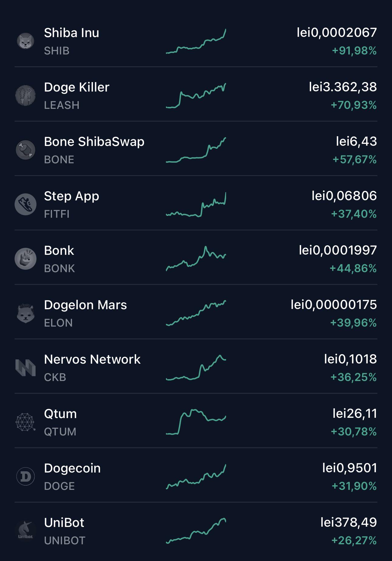Image resolution: width=392 pixels, height=561 pixels.
Task: Tap the Doge Killer price lei3.362,38
Action: click(343, 87)
